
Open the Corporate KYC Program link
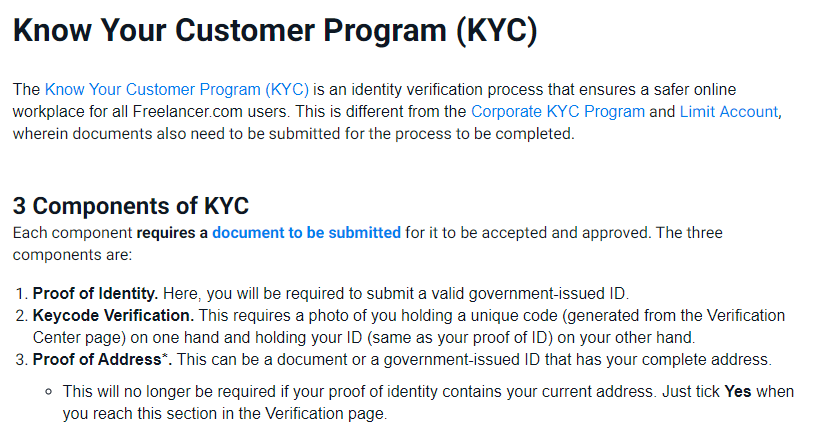(557, 112)
